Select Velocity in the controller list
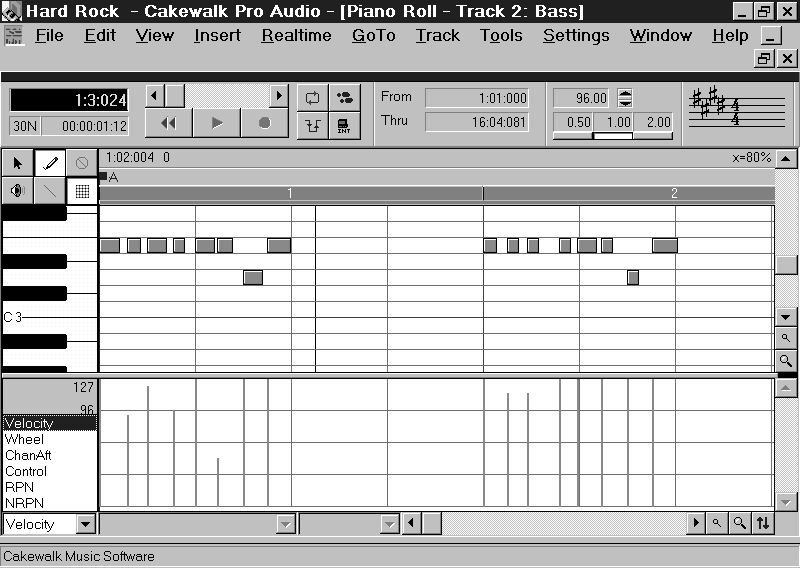The width and height of the screenshot is (800, 568). click(x=50, y=423)
